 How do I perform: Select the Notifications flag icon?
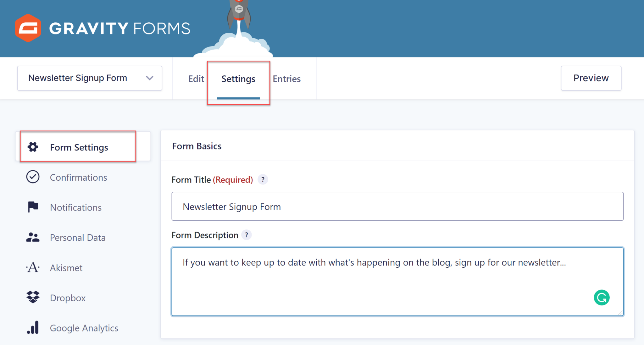33,207
